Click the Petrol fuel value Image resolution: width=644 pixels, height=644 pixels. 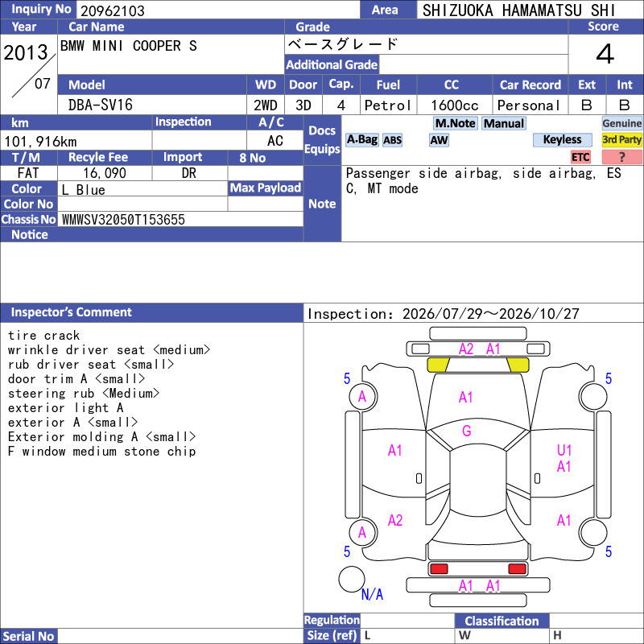(388, 105)
